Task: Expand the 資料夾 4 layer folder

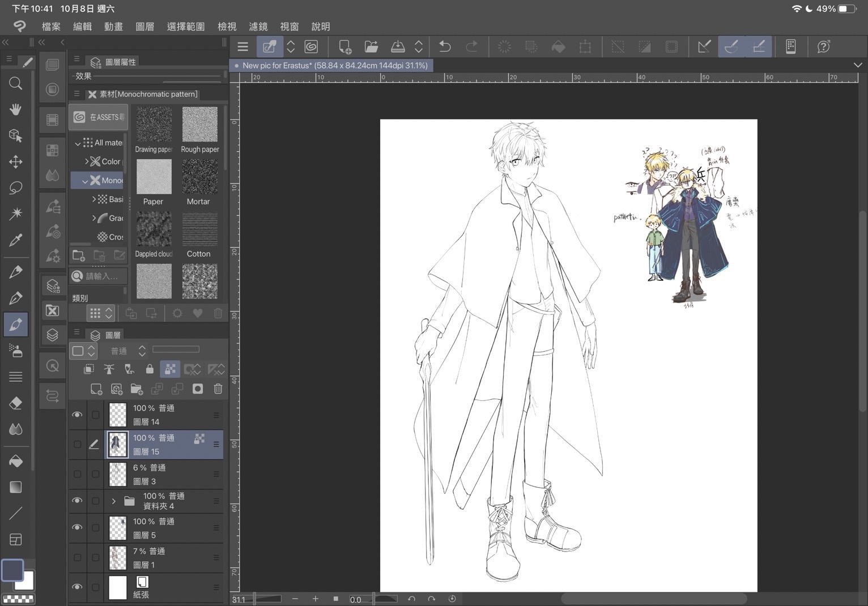Action: pos(113,501)
